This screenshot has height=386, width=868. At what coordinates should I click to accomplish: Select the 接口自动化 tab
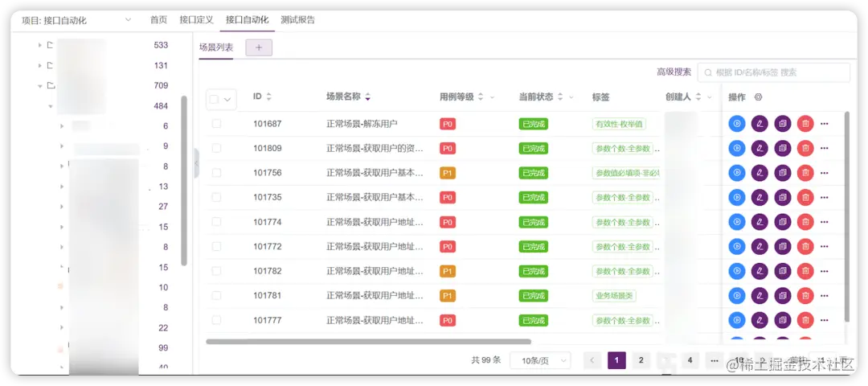pos(248,20)
